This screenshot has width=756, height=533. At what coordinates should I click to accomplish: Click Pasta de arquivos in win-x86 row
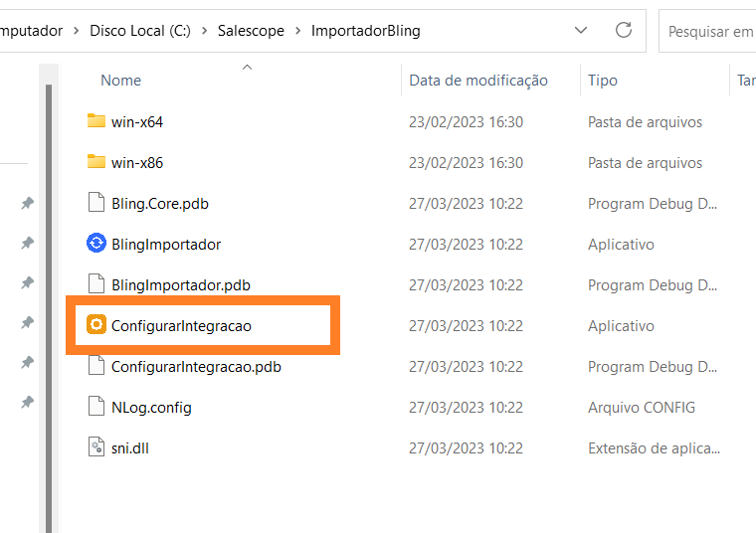646,163
